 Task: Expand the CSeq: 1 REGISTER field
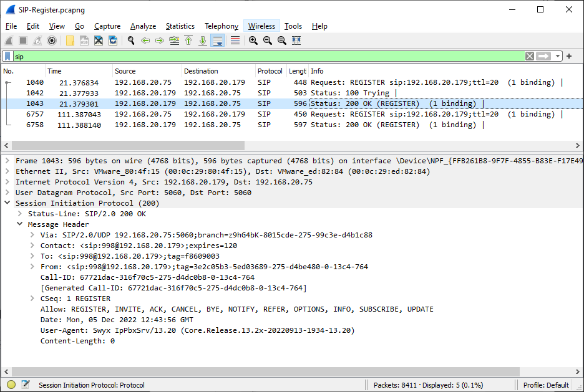(x=32, y=299)
